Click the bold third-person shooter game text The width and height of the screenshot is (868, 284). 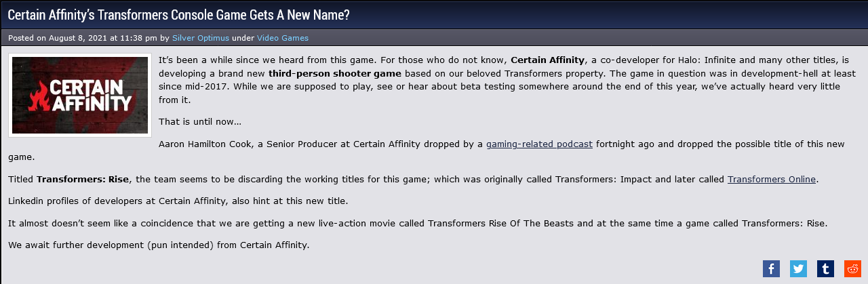tap(335, 73)
